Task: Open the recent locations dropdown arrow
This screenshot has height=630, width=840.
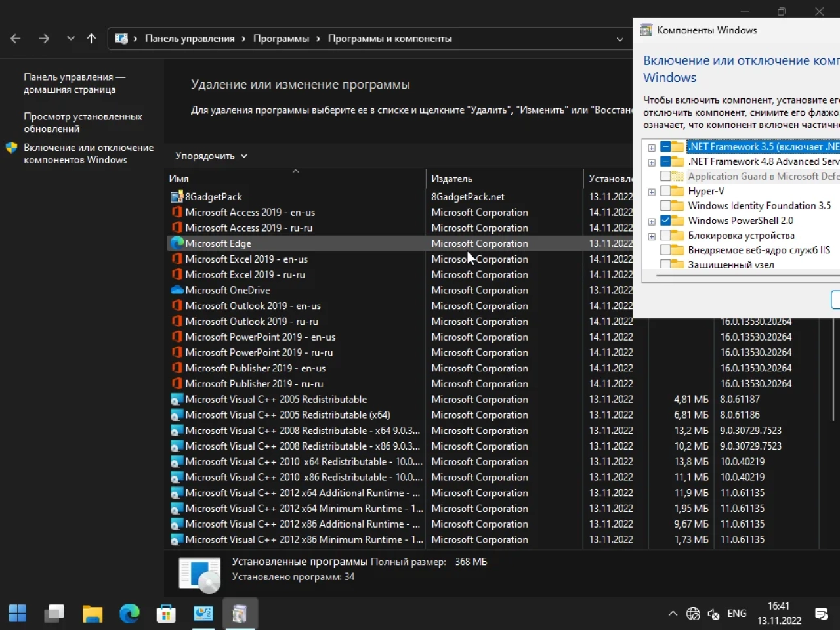Action: (70, 39)
